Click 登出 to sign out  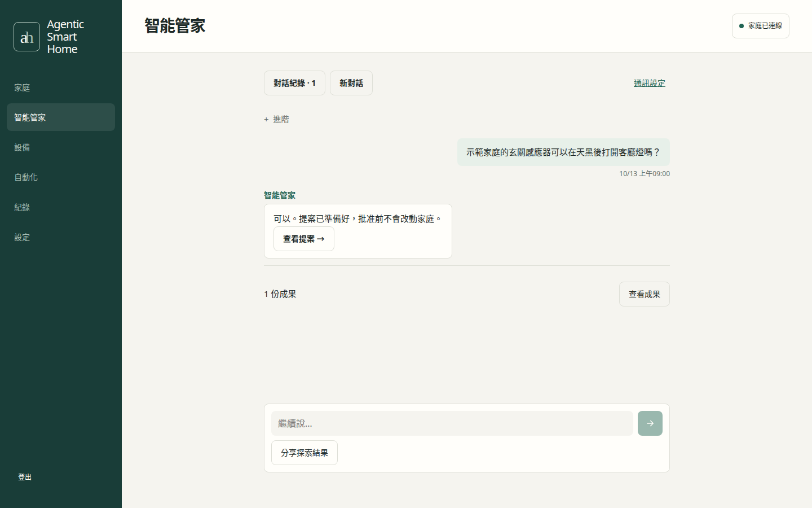click(25, 477)
